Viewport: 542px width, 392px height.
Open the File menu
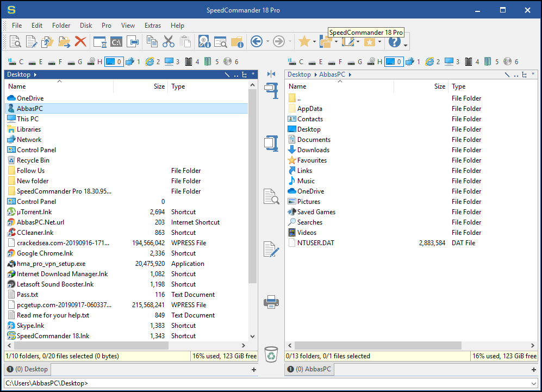coord(17,25)
